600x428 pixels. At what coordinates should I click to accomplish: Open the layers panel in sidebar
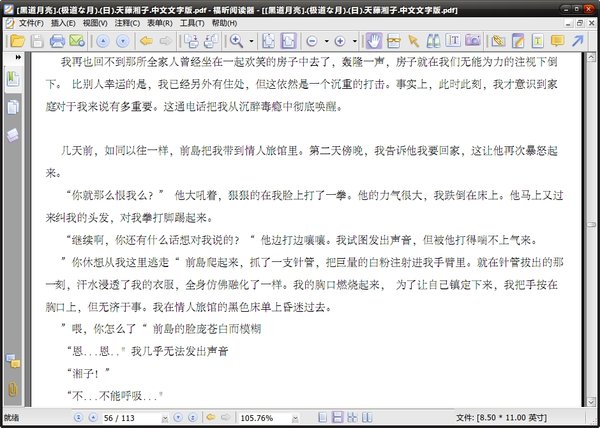(13, 135)
